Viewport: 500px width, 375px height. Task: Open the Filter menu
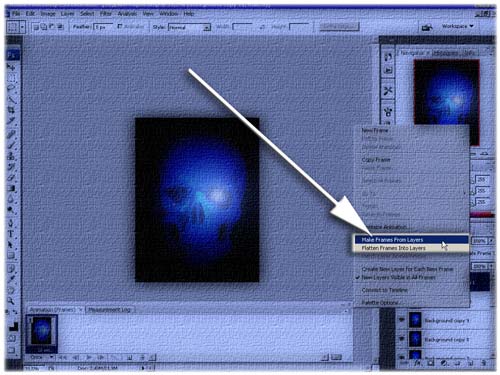pos(106,14)
